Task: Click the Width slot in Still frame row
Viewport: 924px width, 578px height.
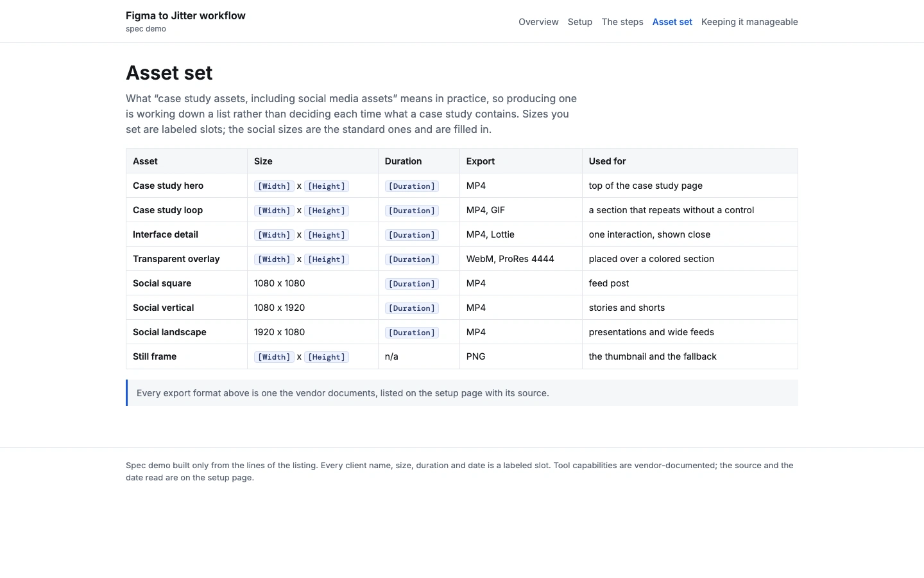Action: (274, 357)
